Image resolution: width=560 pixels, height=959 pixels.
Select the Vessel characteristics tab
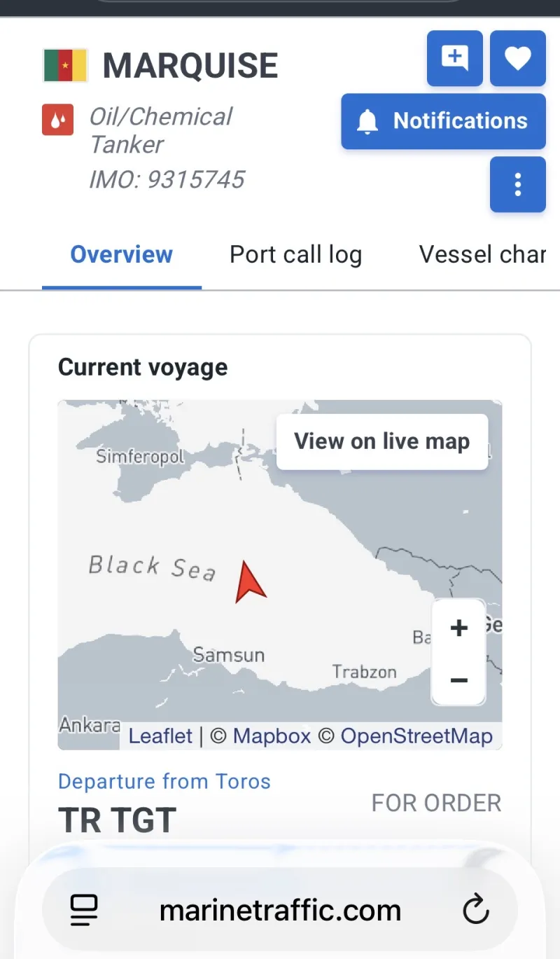click(x=482, y=254)
